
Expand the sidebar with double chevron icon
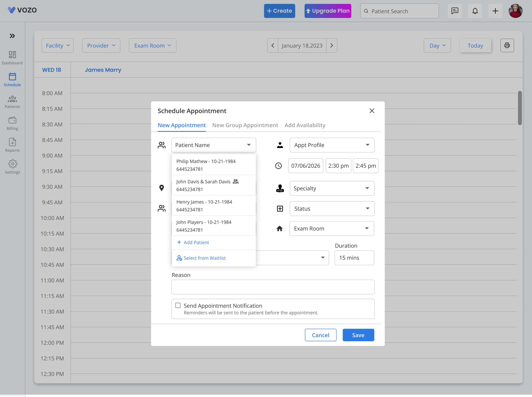(12, 36)
